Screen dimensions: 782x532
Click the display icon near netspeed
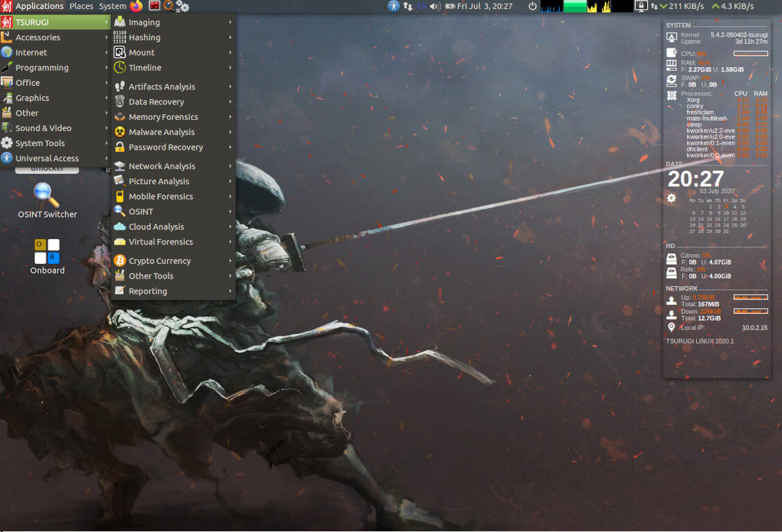pyautogui.click(x=641, y=6)
